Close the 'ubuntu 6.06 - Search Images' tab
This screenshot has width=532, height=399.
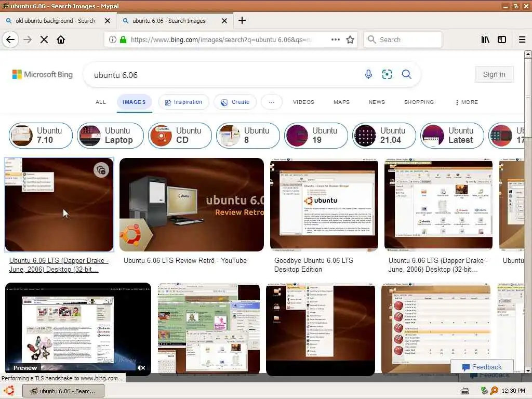tap(224, 21)
